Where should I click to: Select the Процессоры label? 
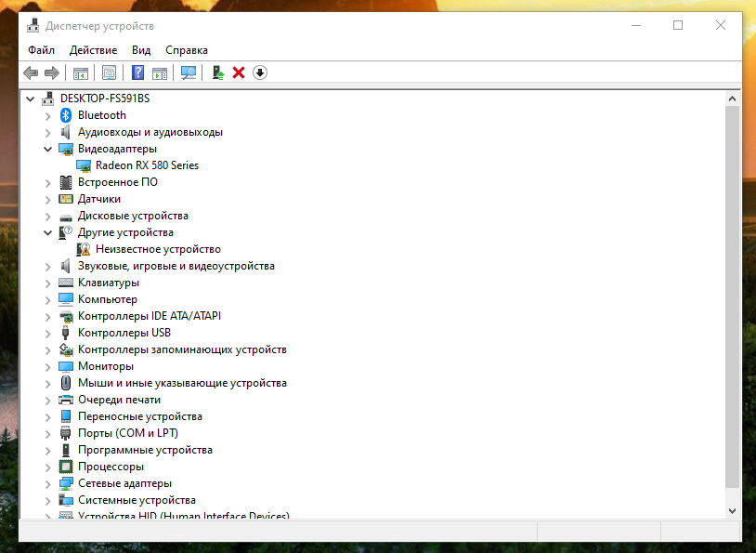tap(111, 467)
